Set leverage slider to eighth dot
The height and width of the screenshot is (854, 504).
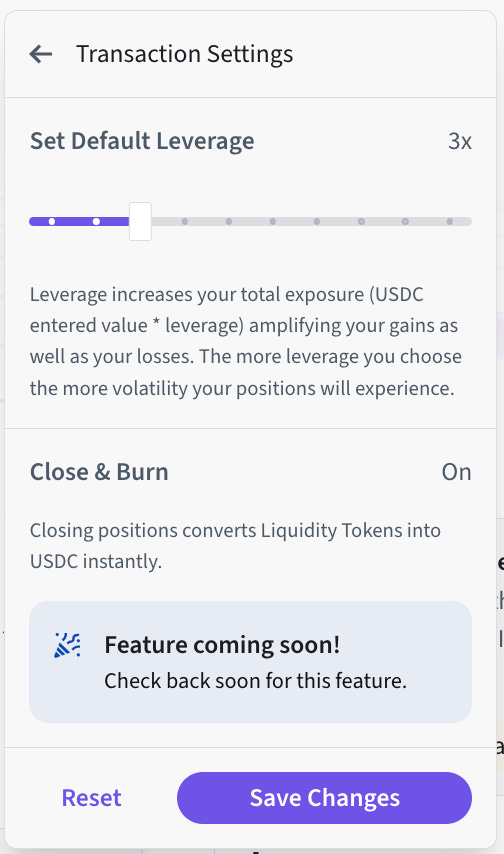click(361, 222)
